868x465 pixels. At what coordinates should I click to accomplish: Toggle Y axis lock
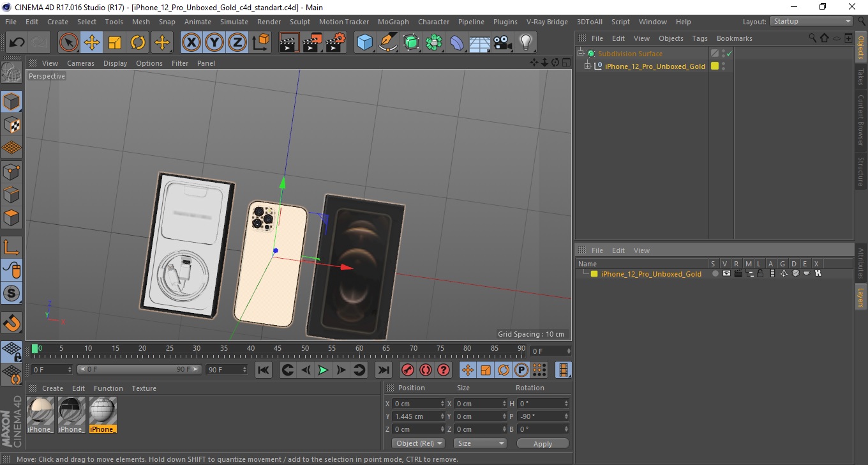(x=214, y=43)
